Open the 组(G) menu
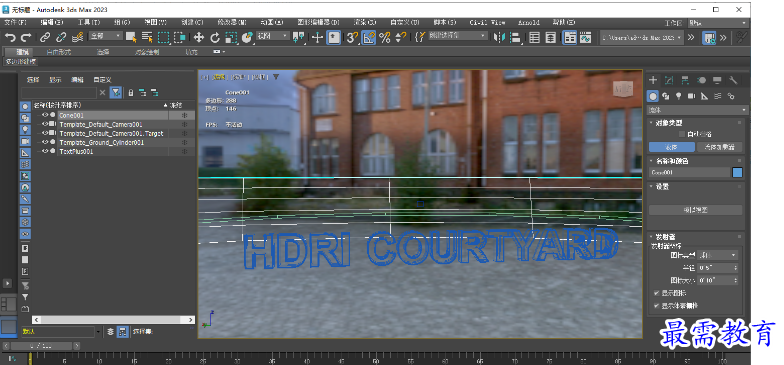Screen dimensions: 784x365 click(122, 22)
